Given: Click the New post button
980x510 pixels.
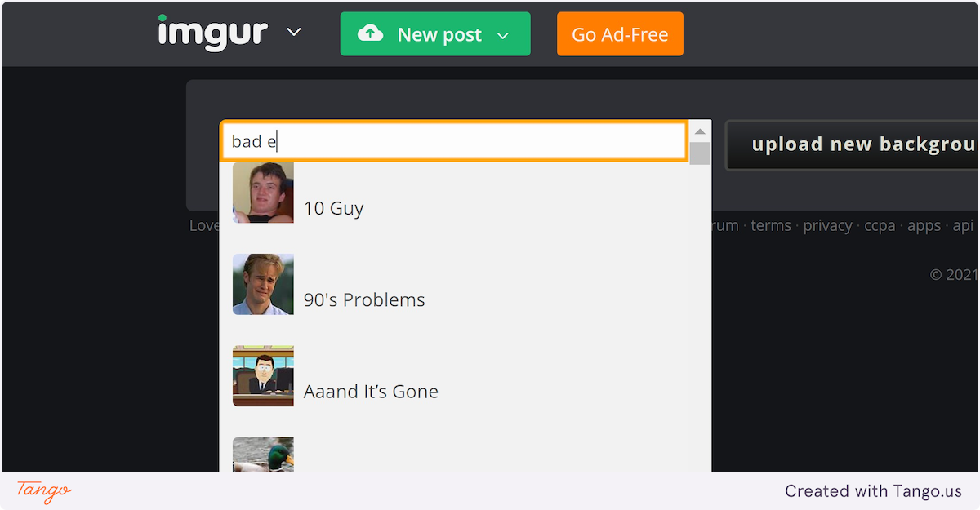Looking at the screenshot, I should [x=435, y=34].
